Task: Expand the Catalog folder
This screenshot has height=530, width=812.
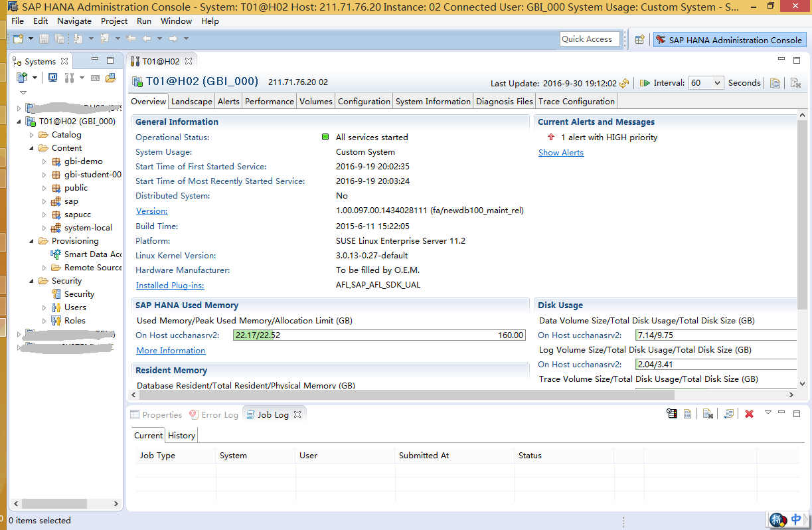Action: pos(31,135)
